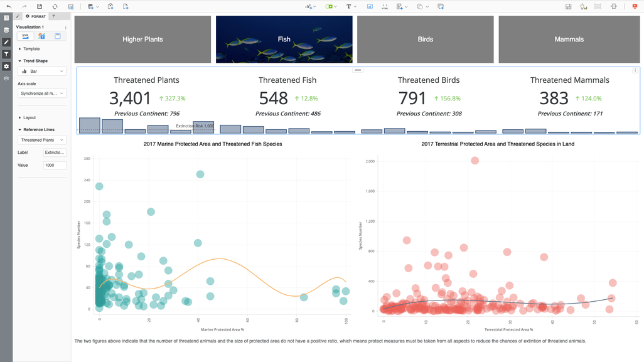Open the Datasets panel in the left sidebar

pos(6,30)
